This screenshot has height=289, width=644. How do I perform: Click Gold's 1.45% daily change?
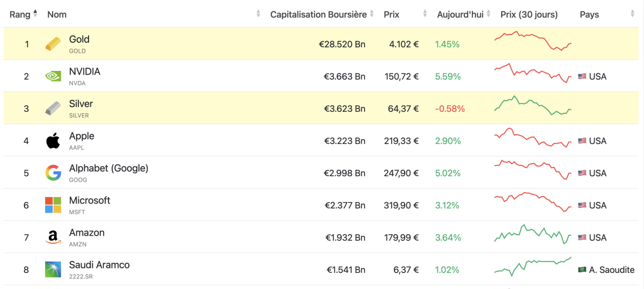448,44
